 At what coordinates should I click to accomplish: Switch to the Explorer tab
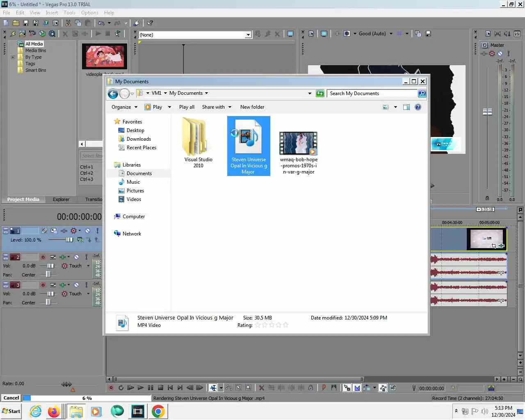(61, 199)
